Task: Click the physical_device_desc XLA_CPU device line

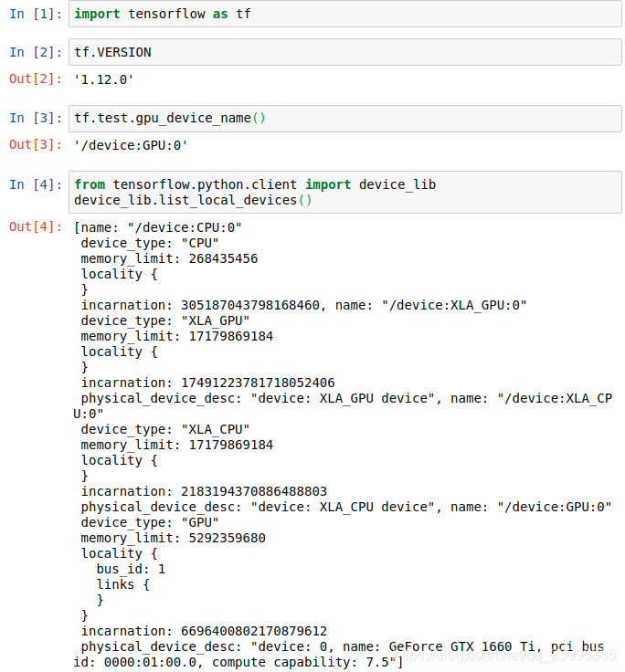Action: coord(346,507)
